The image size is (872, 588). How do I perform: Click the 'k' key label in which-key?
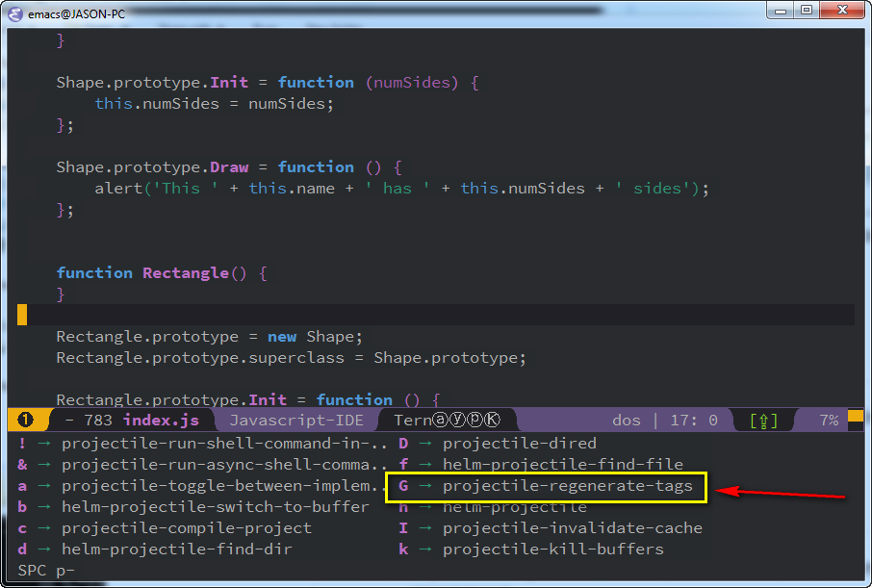coord(403,550)
